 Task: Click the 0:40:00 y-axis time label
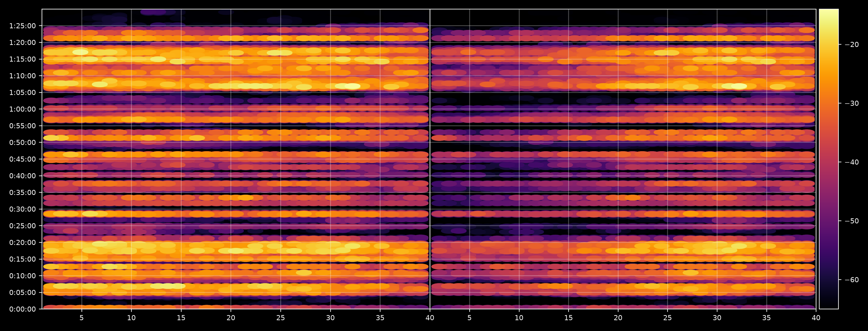click(x=22, y=176)
